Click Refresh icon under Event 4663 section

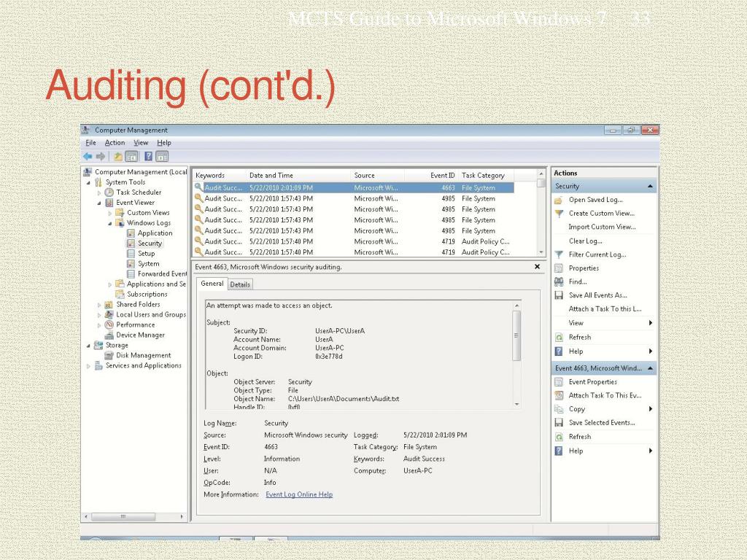pyautogui.click(x=559, y=437)
